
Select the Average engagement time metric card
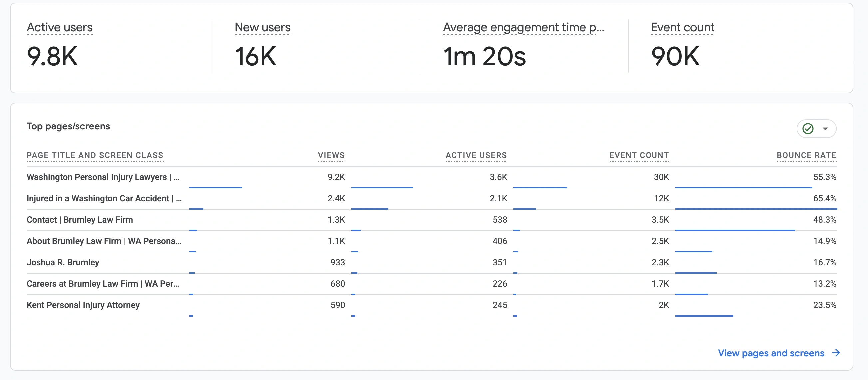524,46
